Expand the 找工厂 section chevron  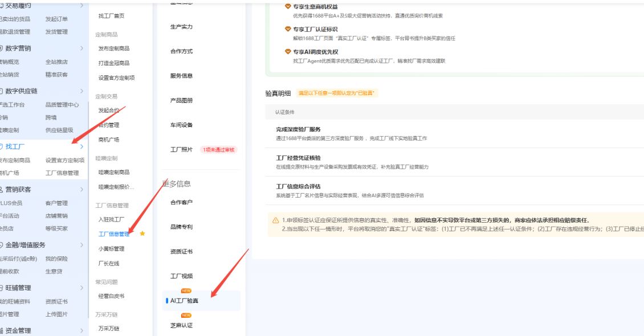(81, 146)
